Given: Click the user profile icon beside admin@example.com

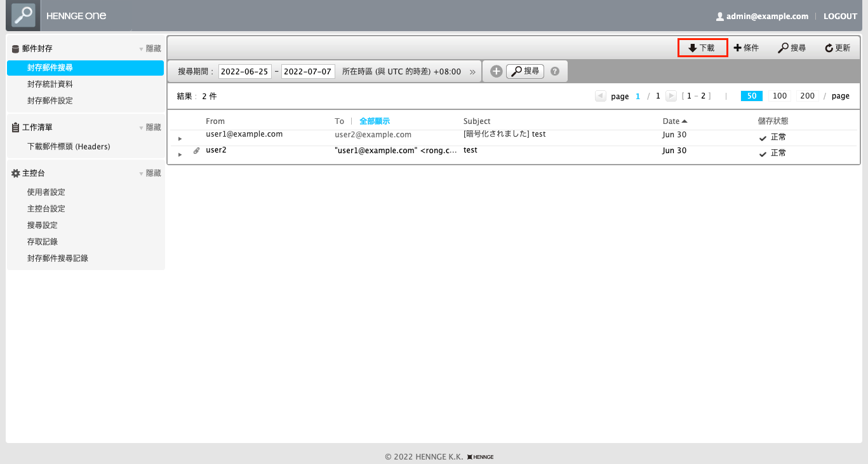Looking at the screenshot, I should (719, 17).
